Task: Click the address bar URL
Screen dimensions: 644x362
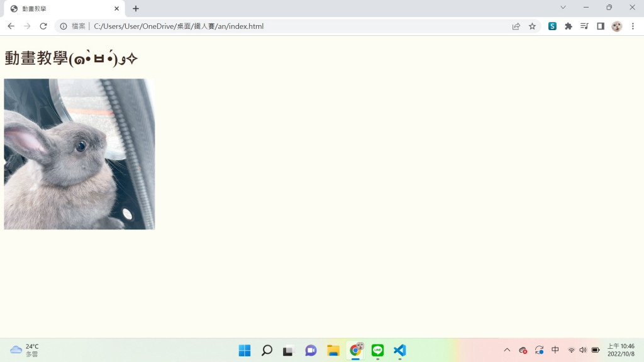Action: coord(179,26)
